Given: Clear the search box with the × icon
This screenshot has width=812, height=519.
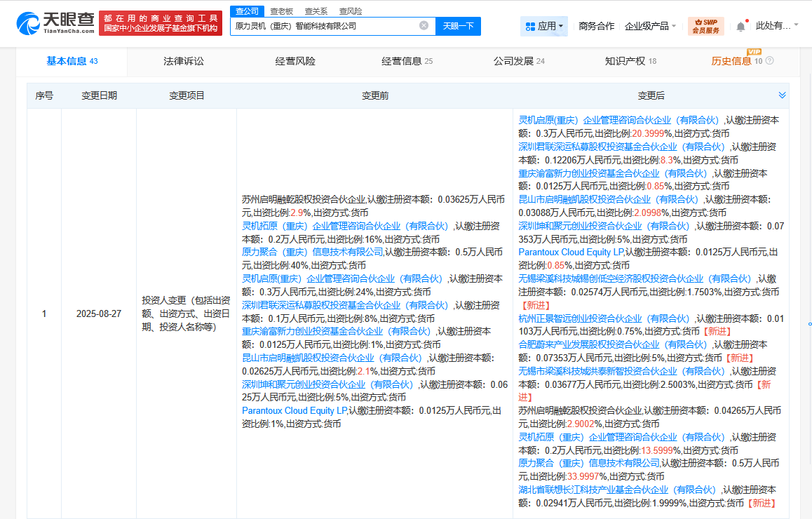Looking at the screenshot, I should pos(424,25).
